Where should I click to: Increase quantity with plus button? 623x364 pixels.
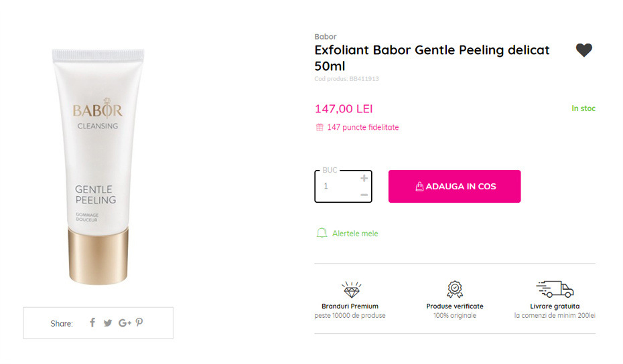coord(364,178)
